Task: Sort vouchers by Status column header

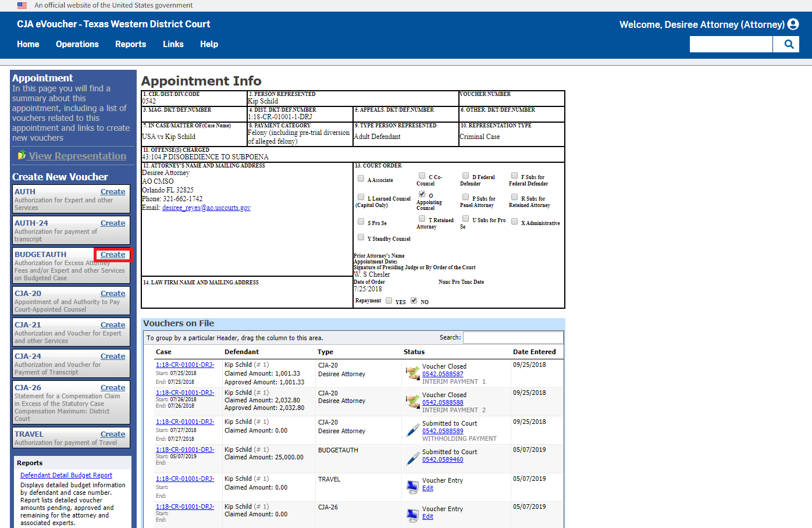Action: tap(414, 352)
